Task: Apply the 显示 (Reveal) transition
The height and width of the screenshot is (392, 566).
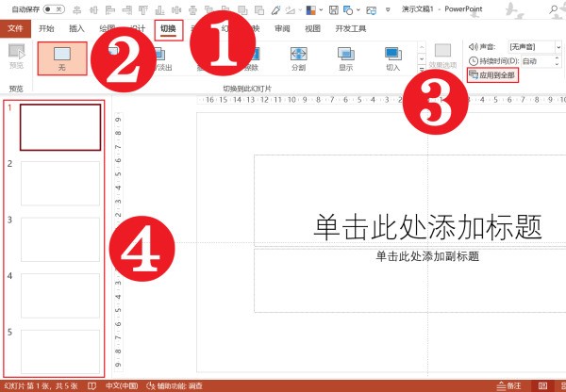Action: tap(345, 57)
